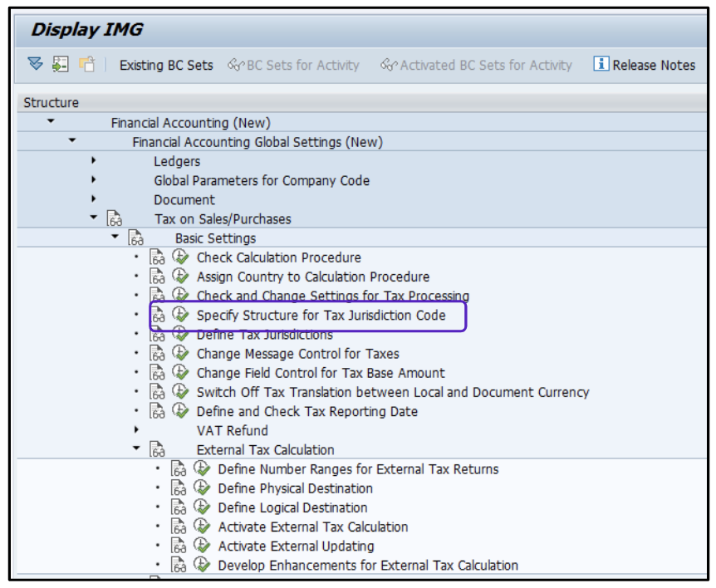Expand the VAT Refund node
The image size is (716, 588).
pos(136,430)
